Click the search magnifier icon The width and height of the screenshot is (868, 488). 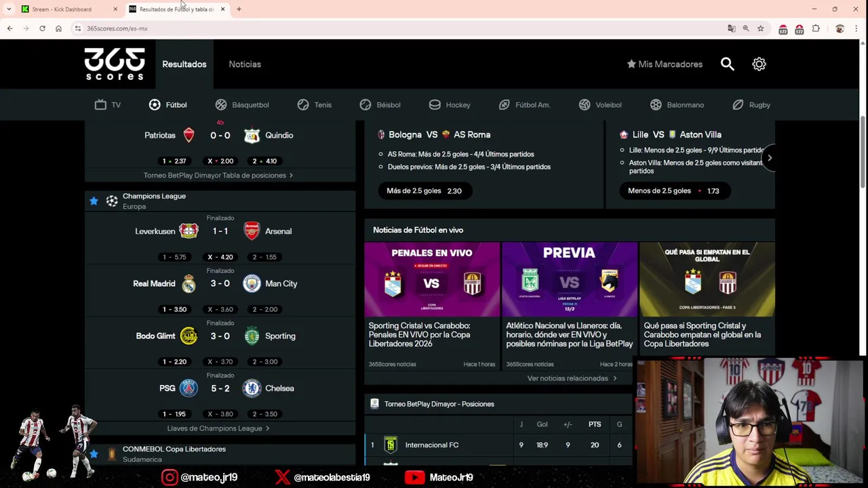[728, 64]
